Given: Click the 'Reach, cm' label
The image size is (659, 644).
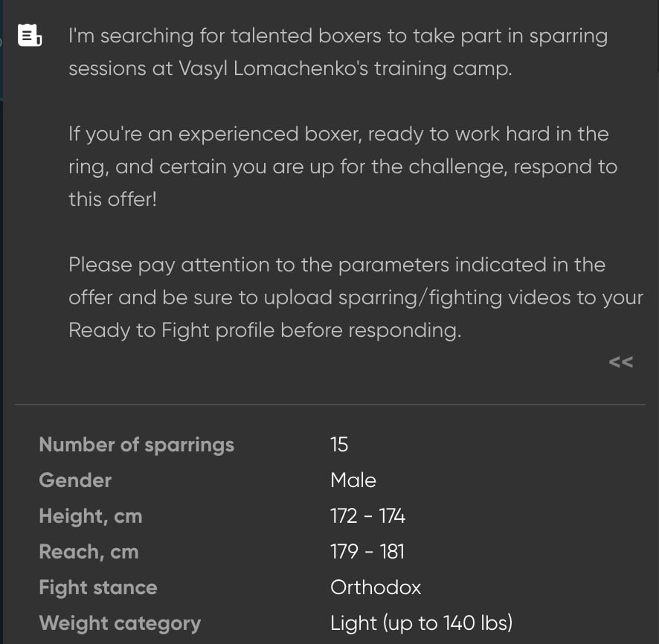Looking at the screenshot, I should pos(89,552).
